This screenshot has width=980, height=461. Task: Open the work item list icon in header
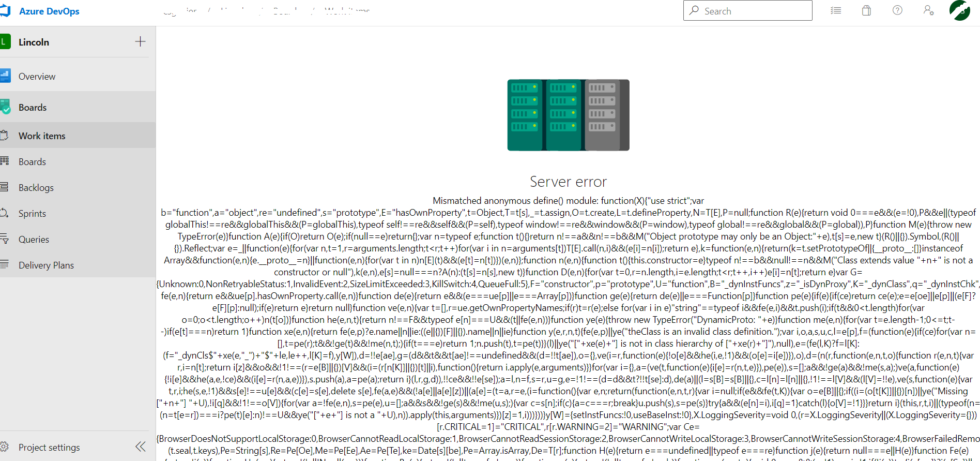(x=836, y=10)
